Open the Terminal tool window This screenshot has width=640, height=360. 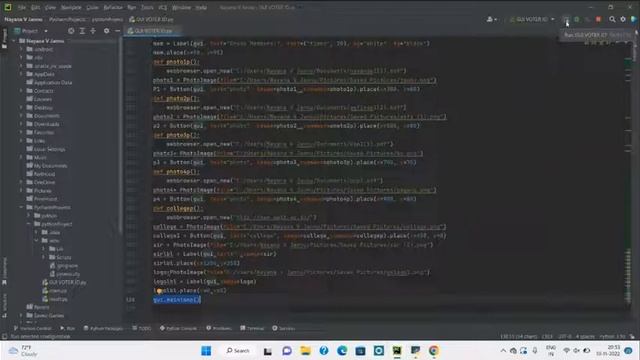tap(252, 328)
